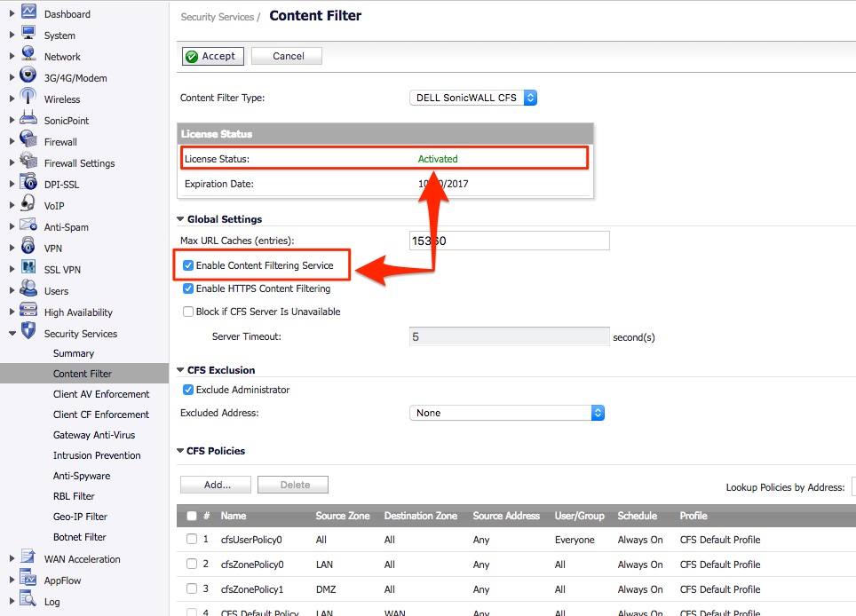Click the DPI-SSL icon
This screenshot has width=856, height=616.
[x=28, y=182]
